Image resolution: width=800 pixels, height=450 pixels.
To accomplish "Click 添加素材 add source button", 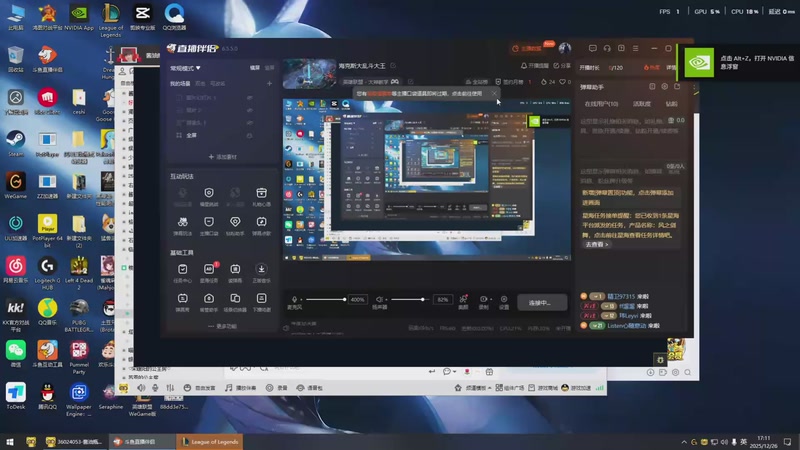I will coord(222,157).
